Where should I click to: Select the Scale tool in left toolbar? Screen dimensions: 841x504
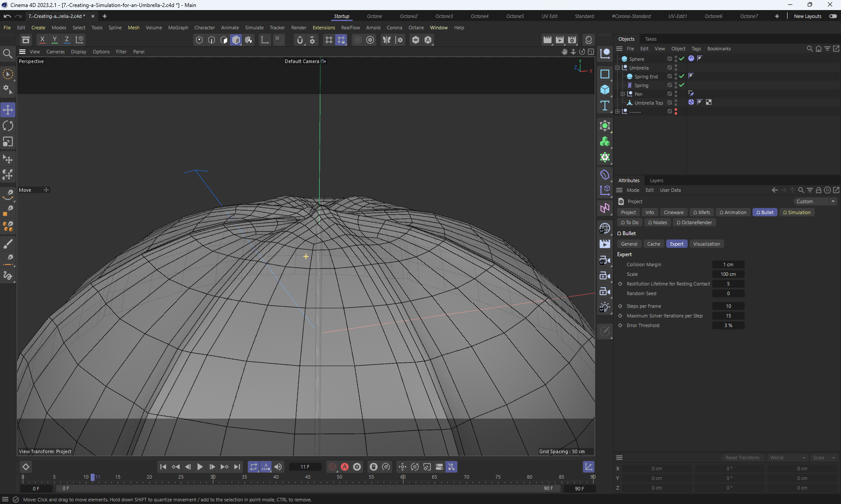point(8,142)
